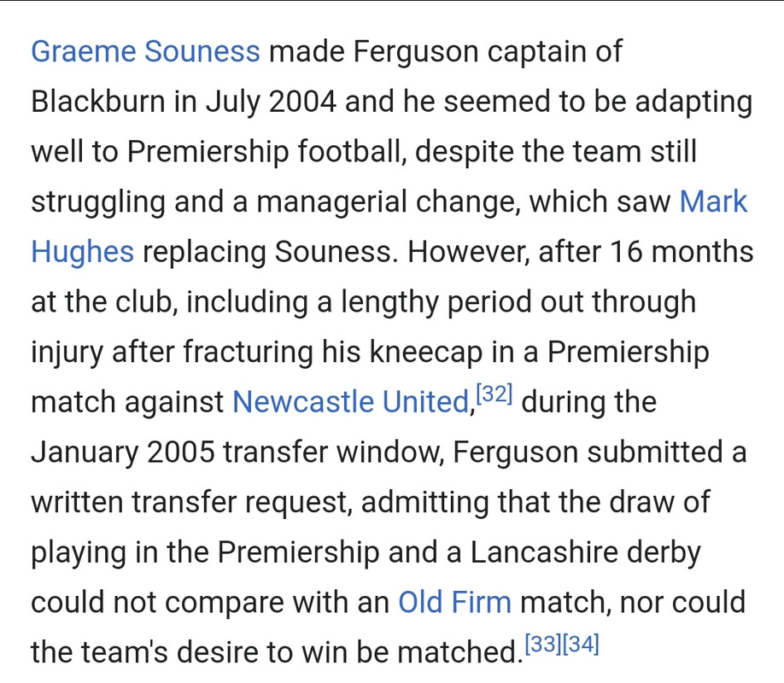Click the word 'Blackburn' in the paragraph

click(98, 102)
